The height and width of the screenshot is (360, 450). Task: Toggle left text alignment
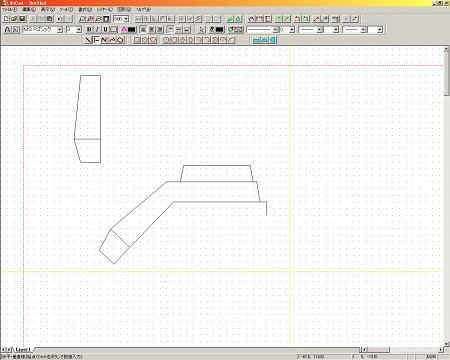pyautogui.click(x=143, y=30)
